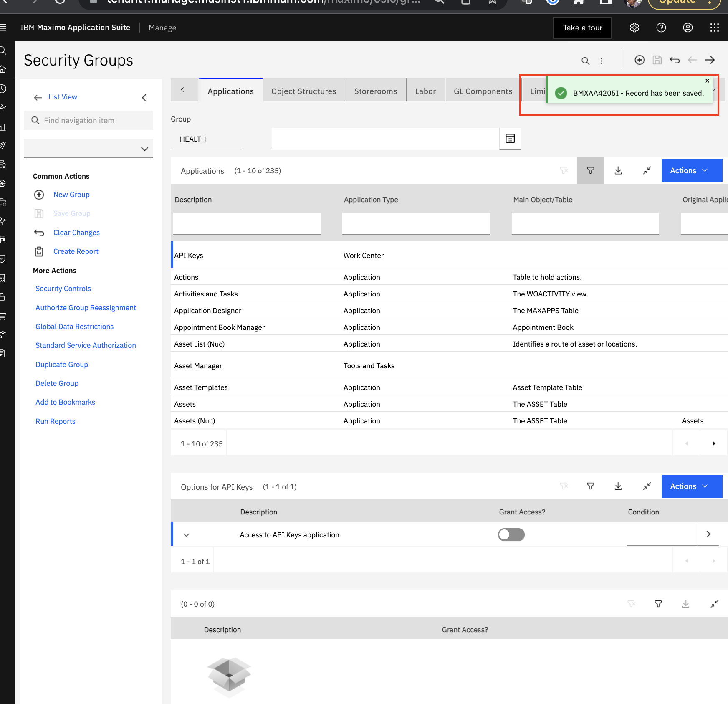
Task: Open overflow menu beside search icon
Action: [x=601, y=61]
